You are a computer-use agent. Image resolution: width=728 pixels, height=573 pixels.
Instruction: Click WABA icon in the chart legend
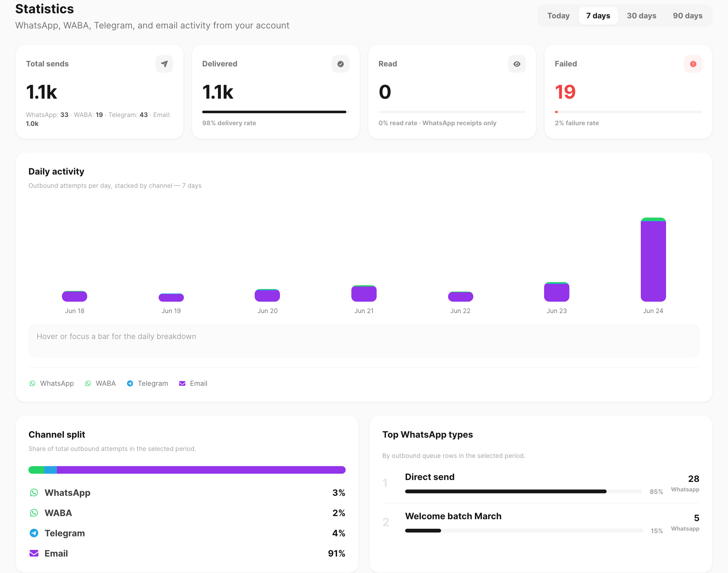coord(88,384)
